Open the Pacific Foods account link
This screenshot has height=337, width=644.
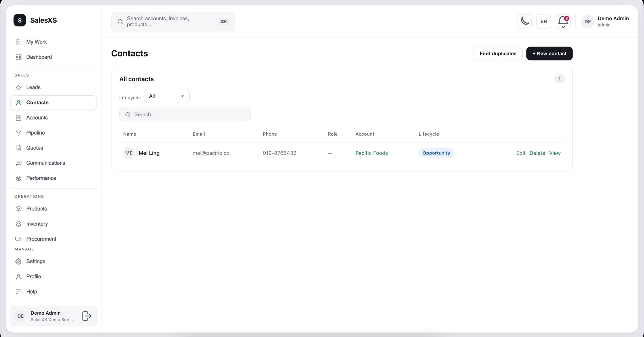(372, 153)
